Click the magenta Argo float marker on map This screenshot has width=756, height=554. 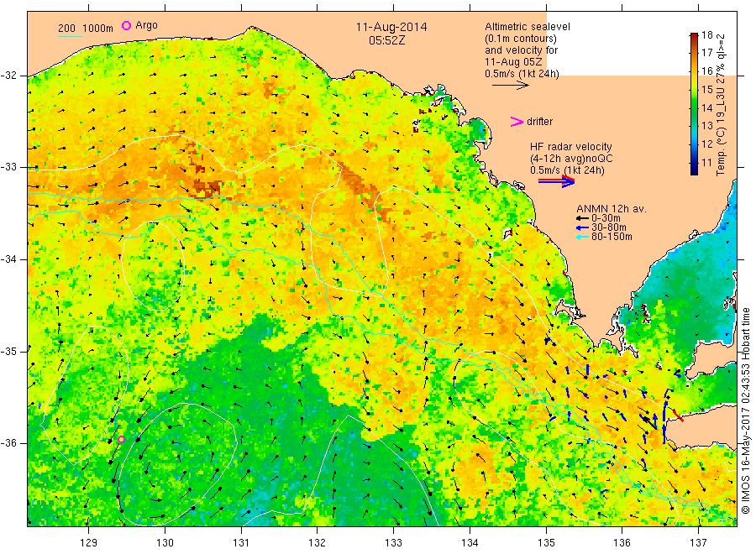[x=122, y=439]
